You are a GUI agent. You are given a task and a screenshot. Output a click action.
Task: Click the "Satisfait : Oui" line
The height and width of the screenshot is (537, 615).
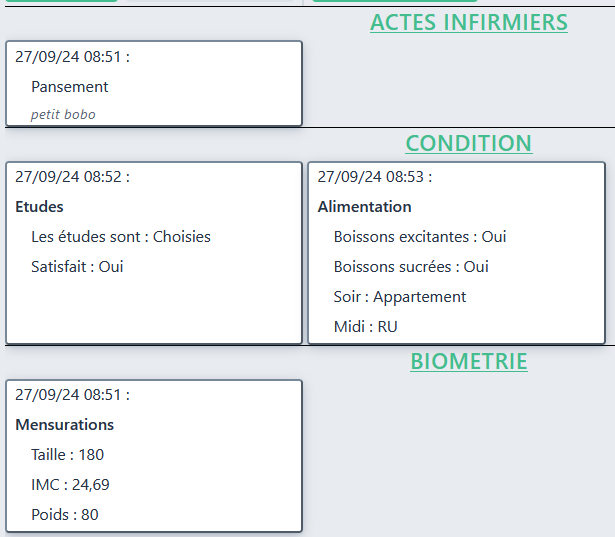(77, 267)
